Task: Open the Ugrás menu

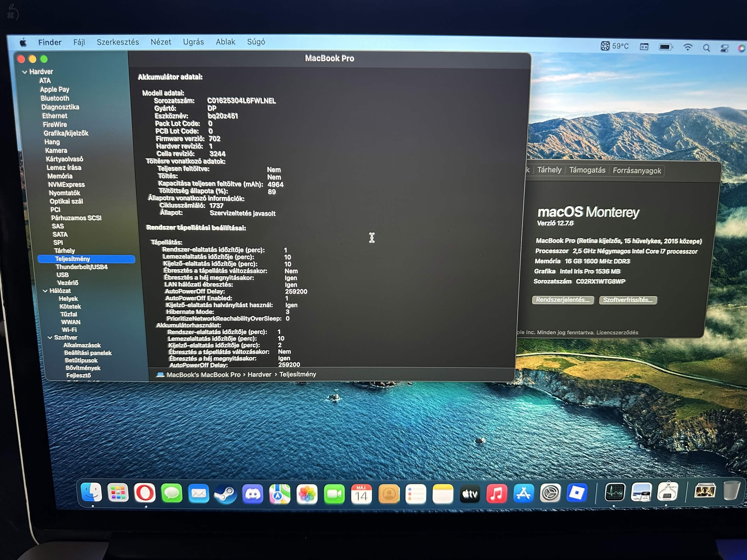Action: point(193,42)
